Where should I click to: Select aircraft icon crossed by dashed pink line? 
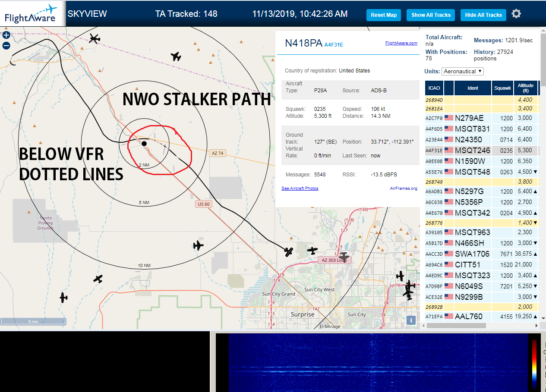[x=95, y=38]
